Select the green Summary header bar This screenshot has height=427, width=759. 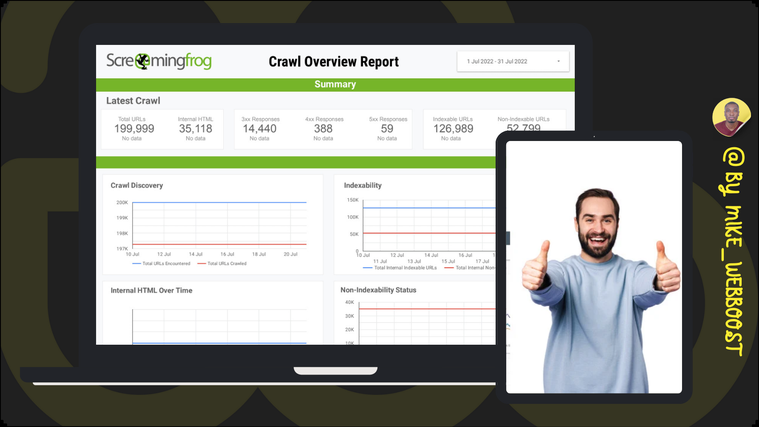point(335,84)
